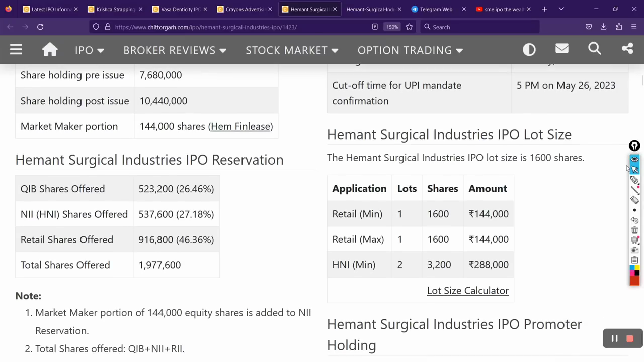Screen dimensions: 644x362
Task: Click the share icon
Action: tap(627, 49)
